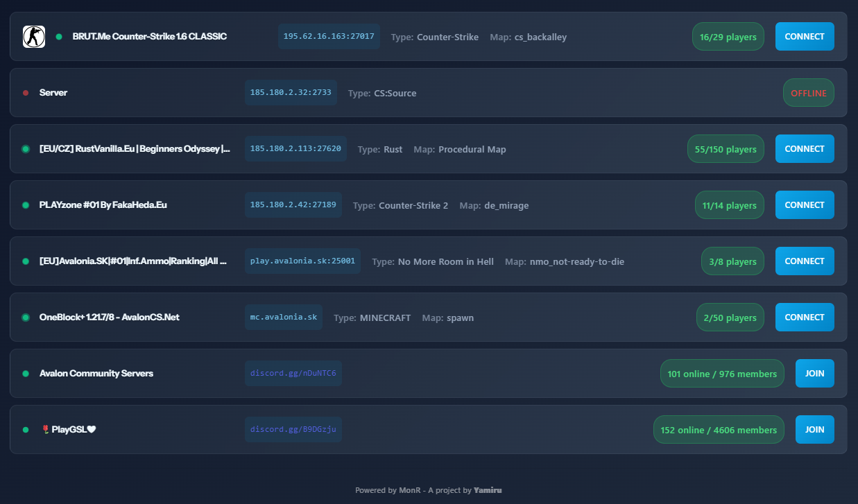Image resolution: width=858 pixels, height=504 pixels.
Task: Connect to the RustVanilla.Eu Rust server
Action: (x=805, y=149)
